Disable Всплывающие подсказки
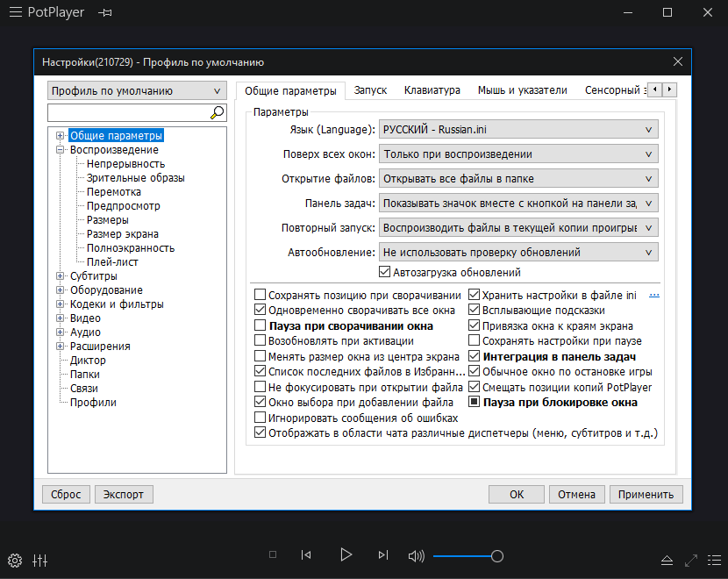728x579 pixels. pos(474,310)
